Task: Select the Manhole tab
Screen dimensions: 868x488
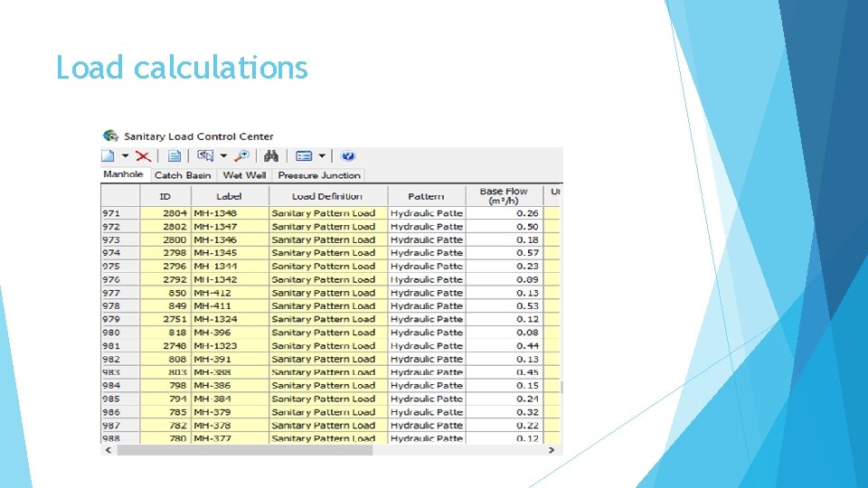Action: pos(123,174)
